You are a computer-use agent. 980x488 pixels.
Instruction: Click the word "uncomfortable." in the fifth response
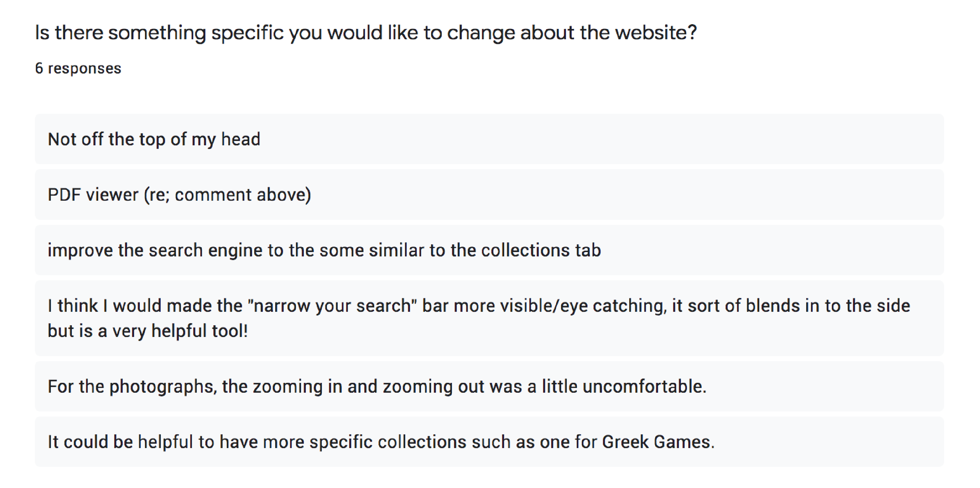tap(644, 387)
